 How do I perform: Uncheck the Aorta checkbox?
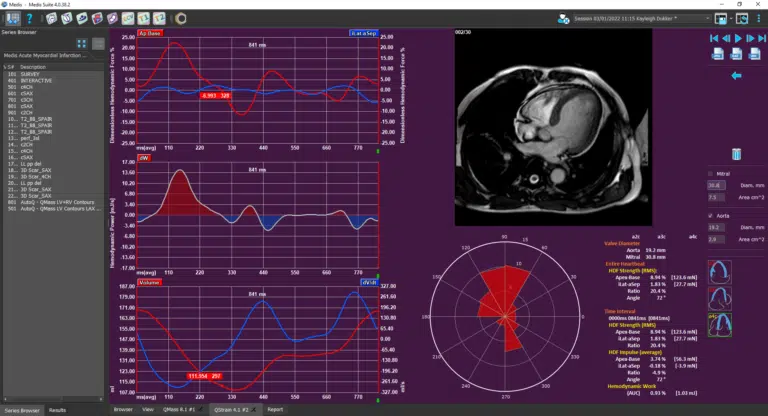tap(710, 214)
